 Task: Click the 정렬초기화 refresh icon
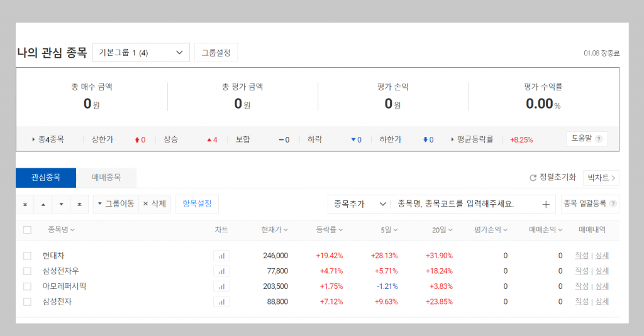click(x=533, y=178)
